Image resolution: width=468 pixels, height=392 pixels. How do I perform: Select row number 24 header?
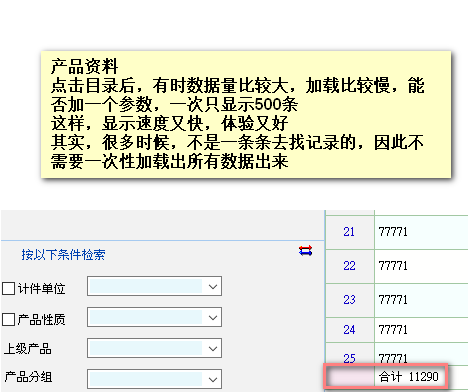coord(349,330)
